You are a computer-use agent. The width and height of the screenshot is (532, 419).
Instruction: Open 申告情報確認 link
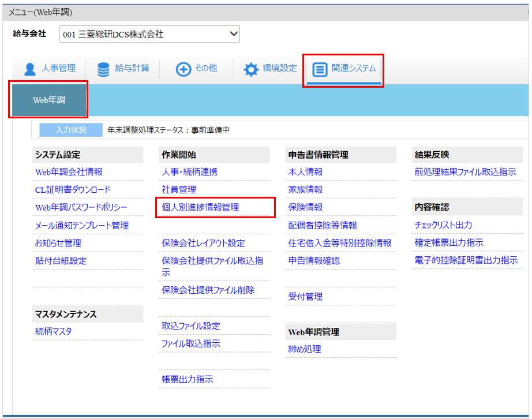(314, 260)
